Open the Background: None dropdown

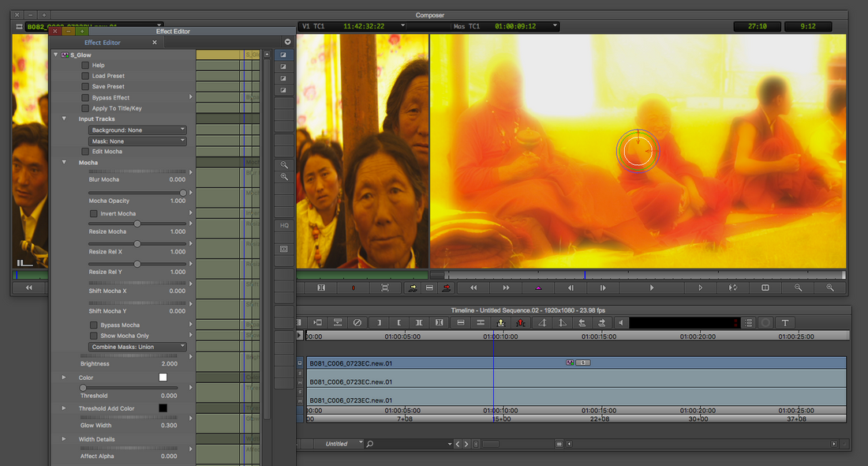[x=137, y=130]
